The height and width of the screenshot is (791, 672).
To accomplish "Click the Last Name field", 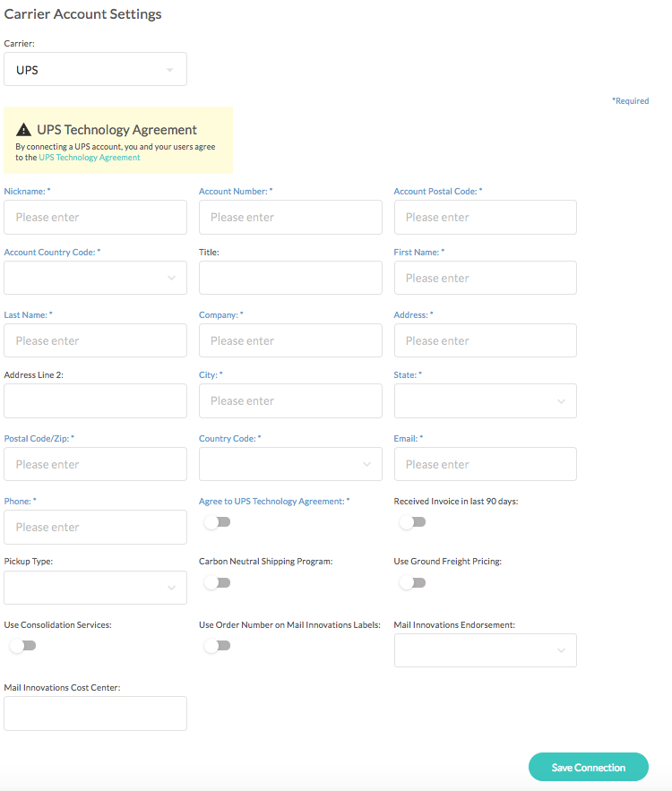I will pyautogui.click(x=95, y=340).
